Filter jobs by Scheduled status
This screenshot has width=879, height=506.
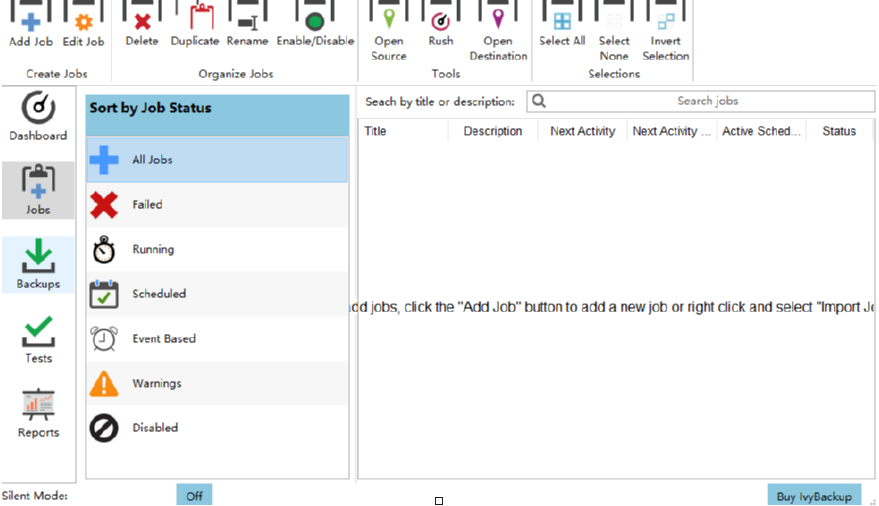point(217,294)
